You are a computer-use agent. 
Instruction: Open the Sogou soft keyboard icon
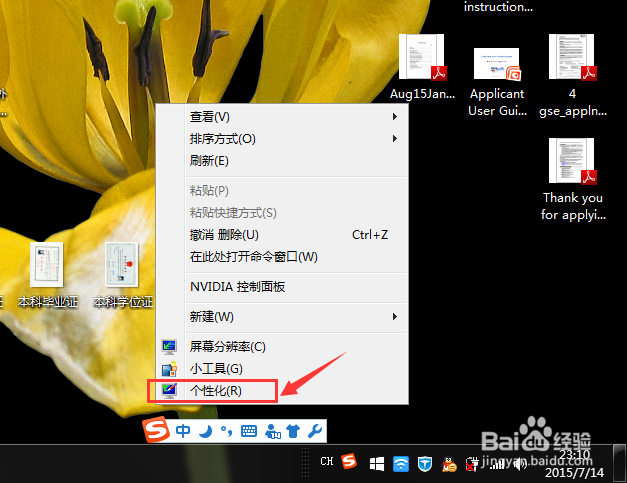(x=249, y=431)
